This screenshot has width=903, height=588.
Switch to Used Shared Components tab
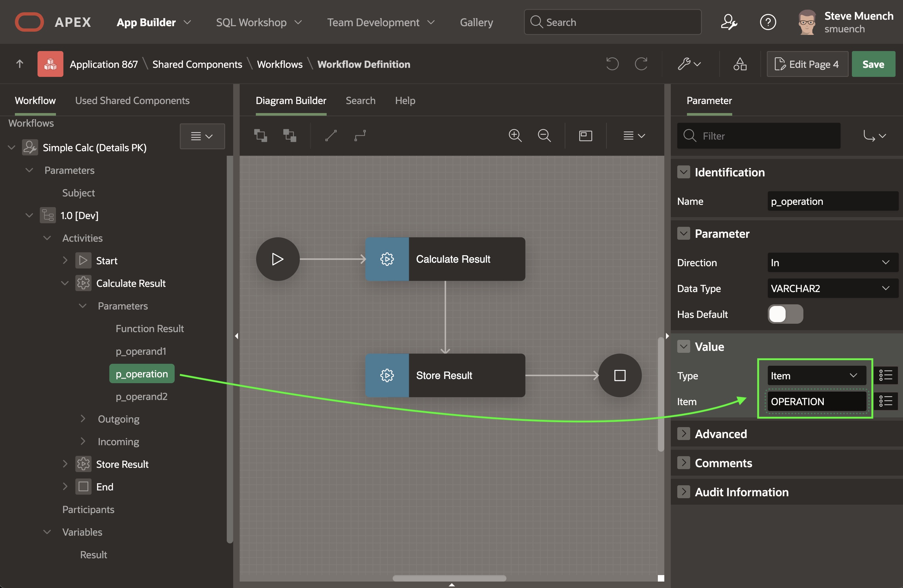click(x=132, y=100)
